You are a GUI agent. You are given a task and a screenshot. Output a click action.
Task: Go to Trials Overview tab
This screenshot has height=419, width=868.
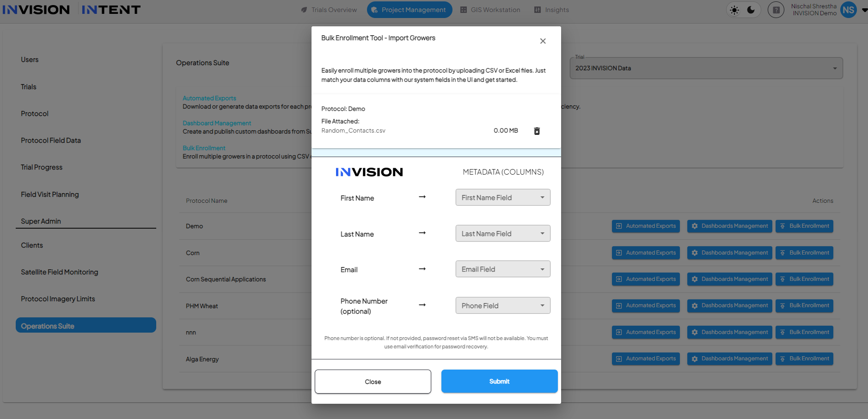click(x=329, y=10)
